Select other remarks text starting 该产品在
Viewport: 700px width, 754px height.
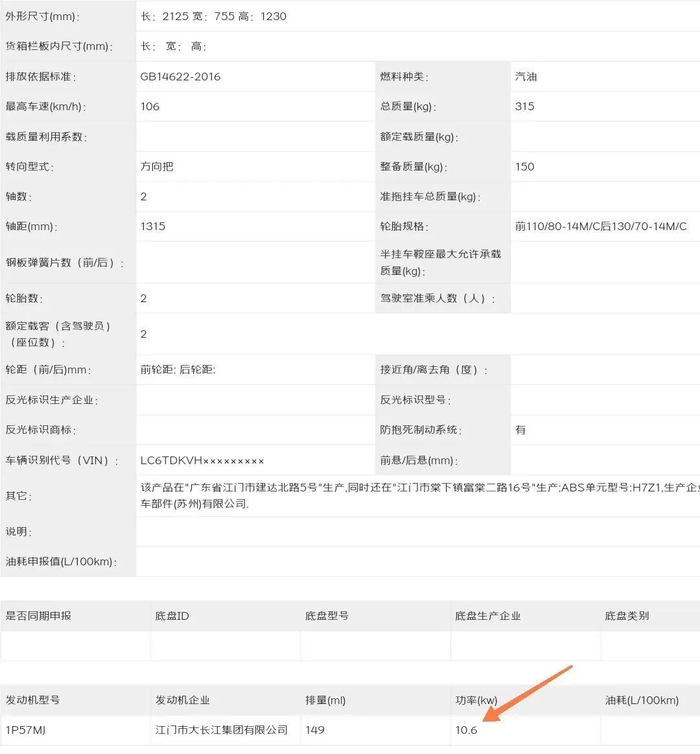(419, 496)
